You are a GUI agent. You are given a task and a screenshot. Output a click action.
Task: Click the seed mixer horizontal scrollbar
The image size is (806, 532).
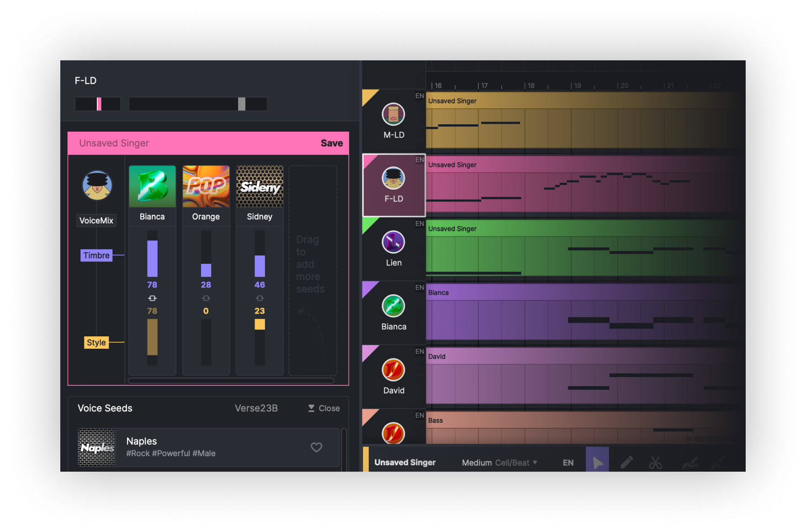coord(231,380)
